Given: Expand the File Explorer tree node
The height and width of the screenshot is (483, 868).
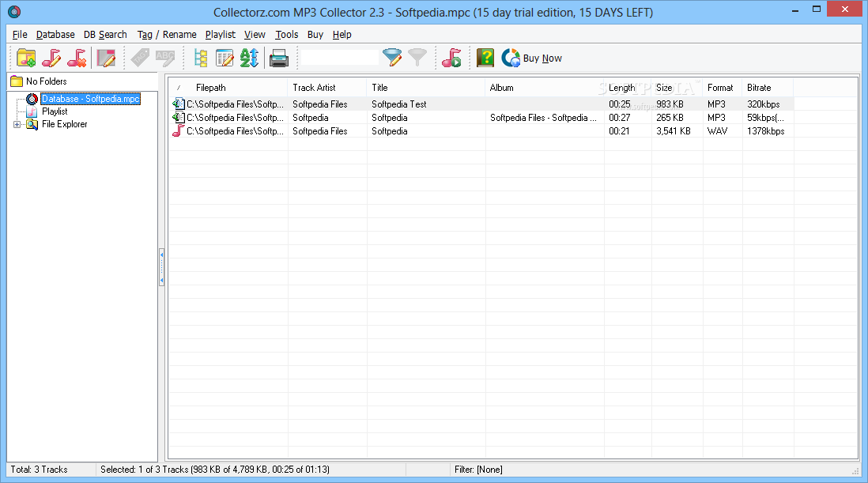Looking at the screenshot, I should coord(17,124).
